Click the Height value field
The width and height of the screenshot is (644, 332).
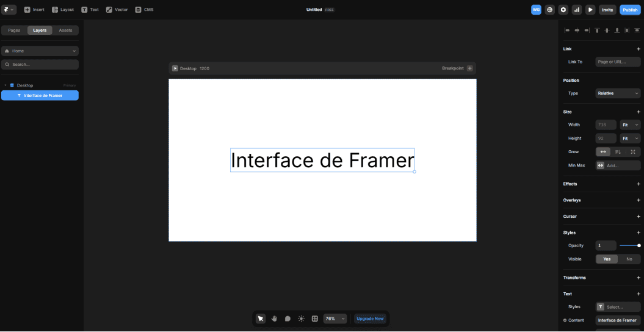606,139
